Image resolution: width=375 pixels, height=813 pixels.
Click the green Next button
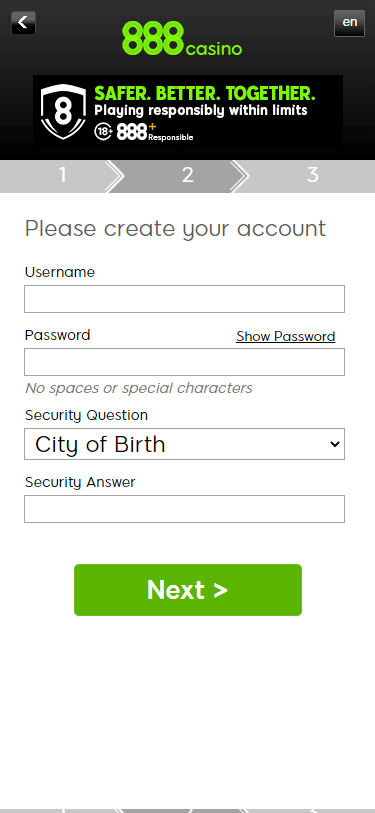pyautogui.click(x=188, y=590)
